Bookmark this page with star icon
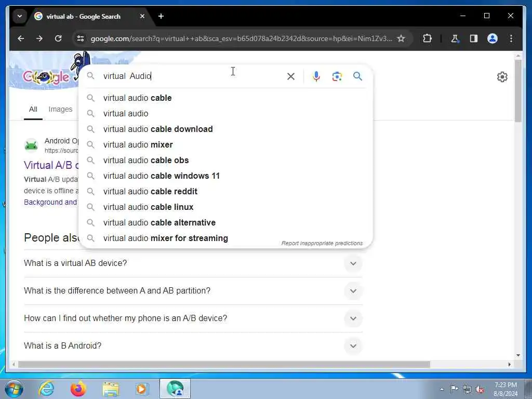Screen dimensions: 532x399 (401, 38)
